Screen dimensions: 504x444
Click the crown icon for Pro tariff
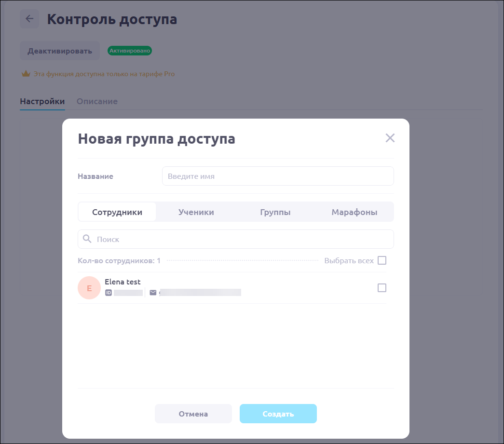pos(26,74)
